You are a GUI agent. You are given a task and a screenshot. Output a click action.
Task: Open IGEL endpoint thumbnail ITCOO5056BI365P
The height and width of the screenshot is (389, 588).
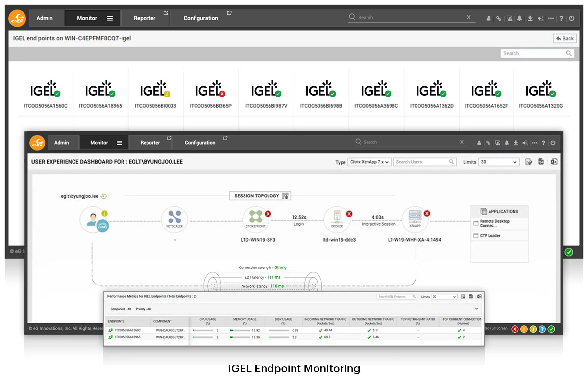tap(211, 94)
